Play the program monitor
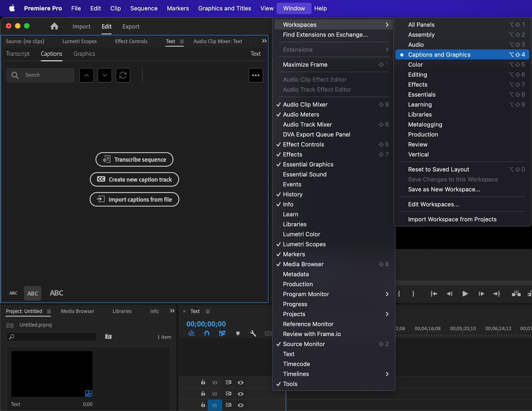Screen dimensions: 532x411 pyautogui.click(x=465, y=294)
